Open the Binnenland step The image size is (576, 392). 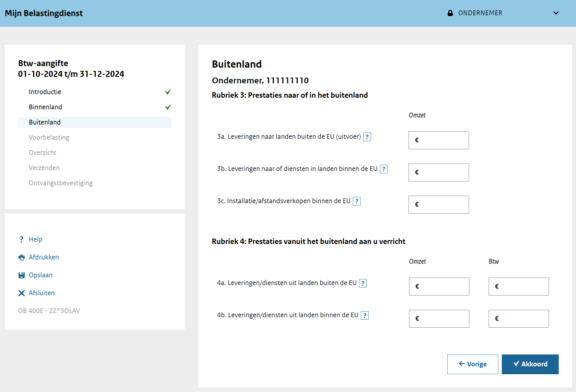45,107
